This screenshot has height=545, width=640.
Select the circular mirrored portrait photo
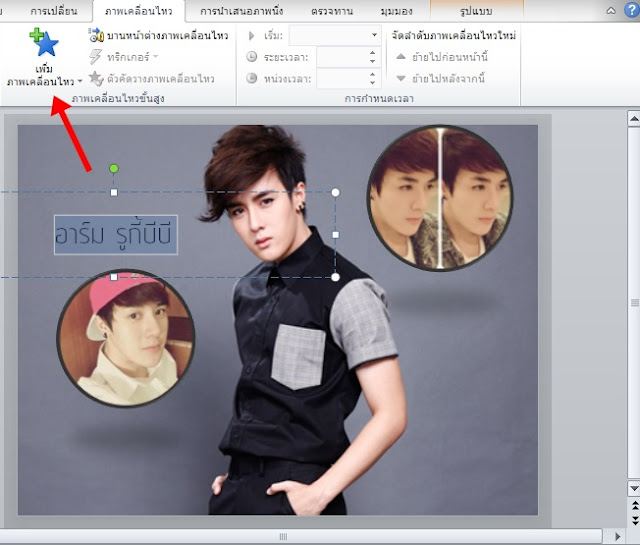(x=440, y=198)
